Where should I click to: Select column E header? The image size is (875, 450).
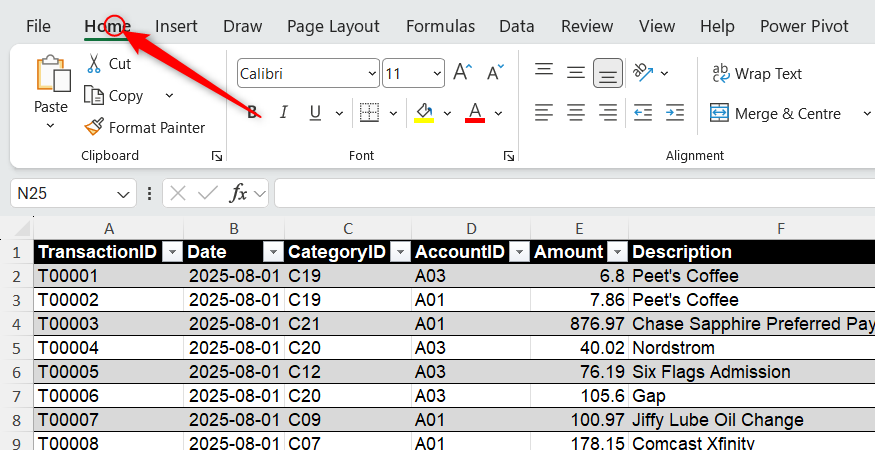(x=579, y=228)
